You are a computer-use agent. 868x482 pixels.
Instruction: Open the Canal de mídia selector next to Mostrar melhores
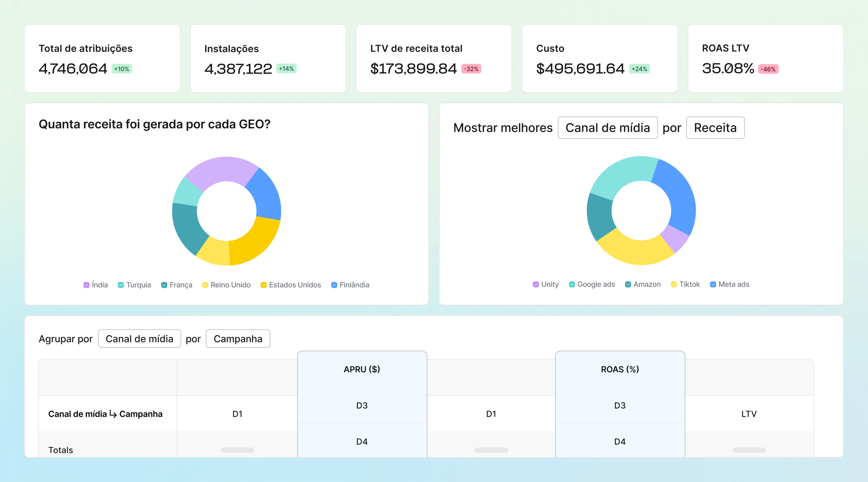(608, 128)
